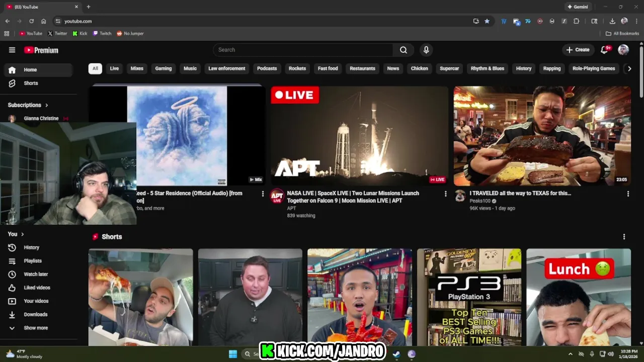Open more options for NASA LIVE video
644x362 pixels.
coord(445,194)
